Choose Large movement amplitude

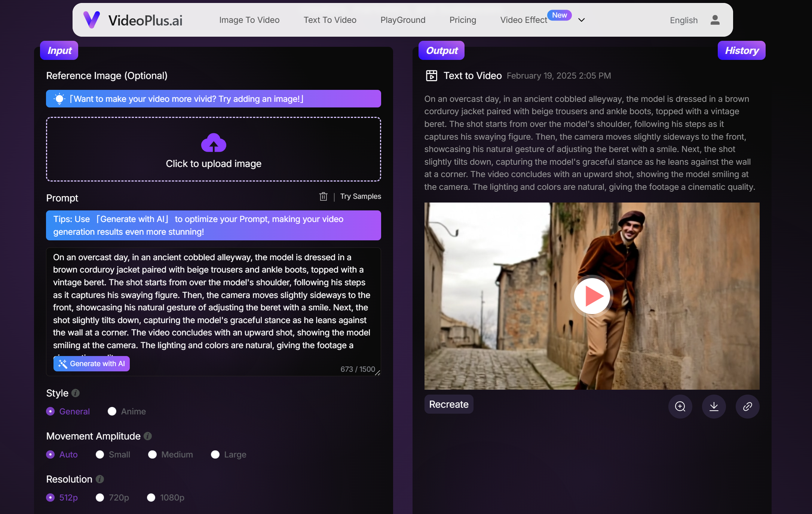coord(215,454)
